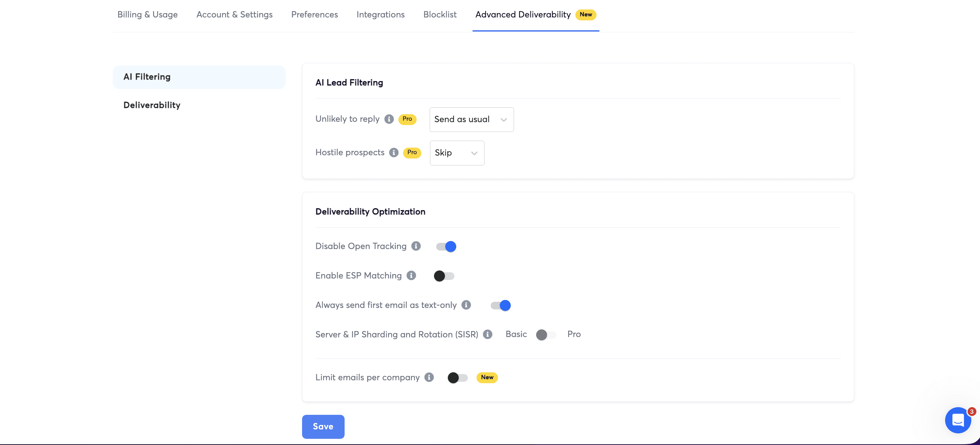This screenshot has width=980, height=445.
Task: Open the Integrations tab
Action: click(381, 15)
